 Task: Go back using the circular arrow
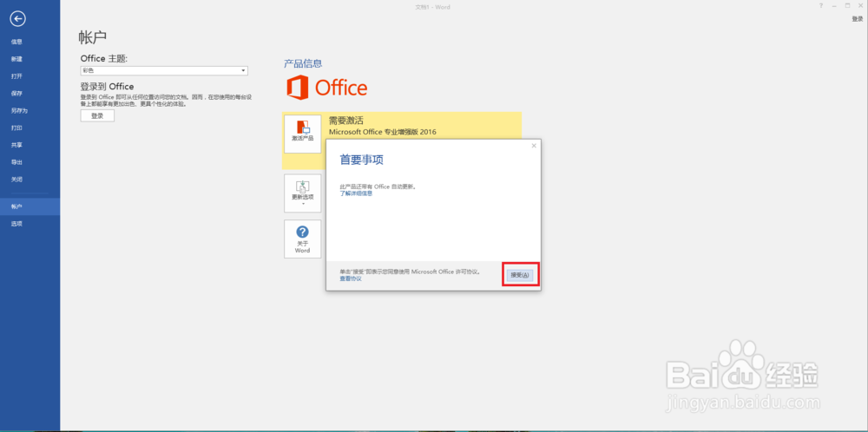18,19
